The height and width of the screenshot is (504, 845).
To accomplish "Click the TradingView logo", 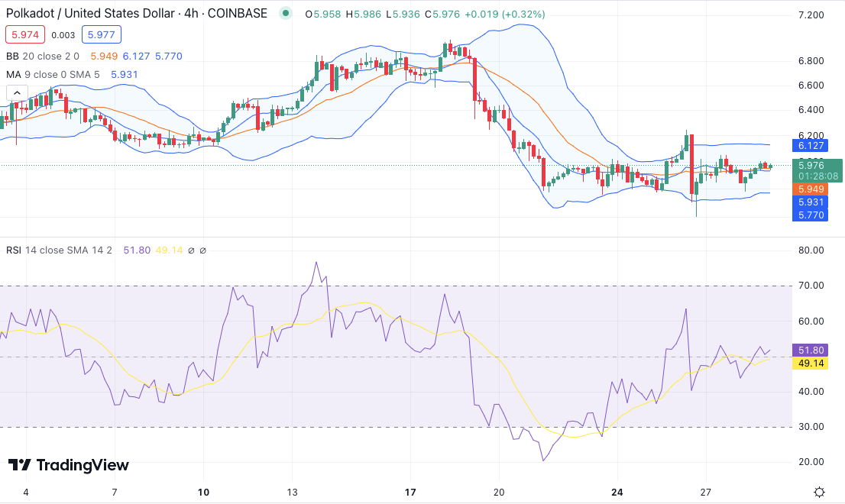I will pyautogui.click(x=69, y=465).
